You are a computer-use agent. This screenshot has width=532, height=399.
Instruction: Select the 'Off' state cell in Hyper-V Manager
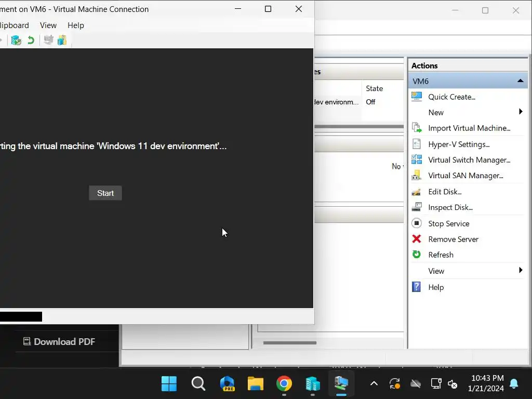click(x=370, y=102)
